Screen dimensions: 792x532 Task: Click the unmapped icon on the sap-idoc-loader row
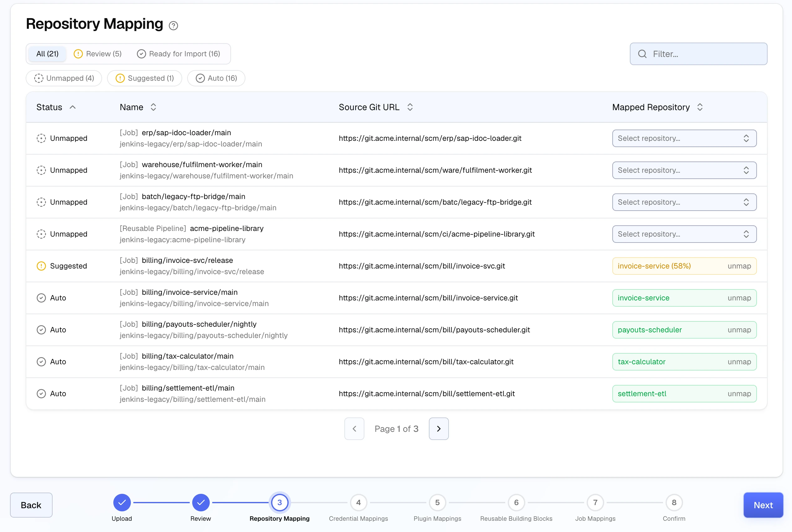point(41,138)
